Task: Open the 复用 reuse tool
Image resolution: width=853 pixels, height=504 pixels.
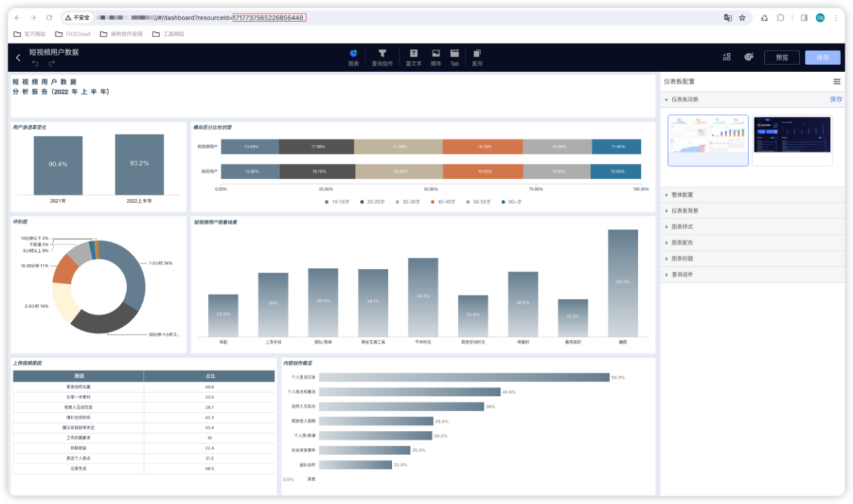Action: click(477, 57)
